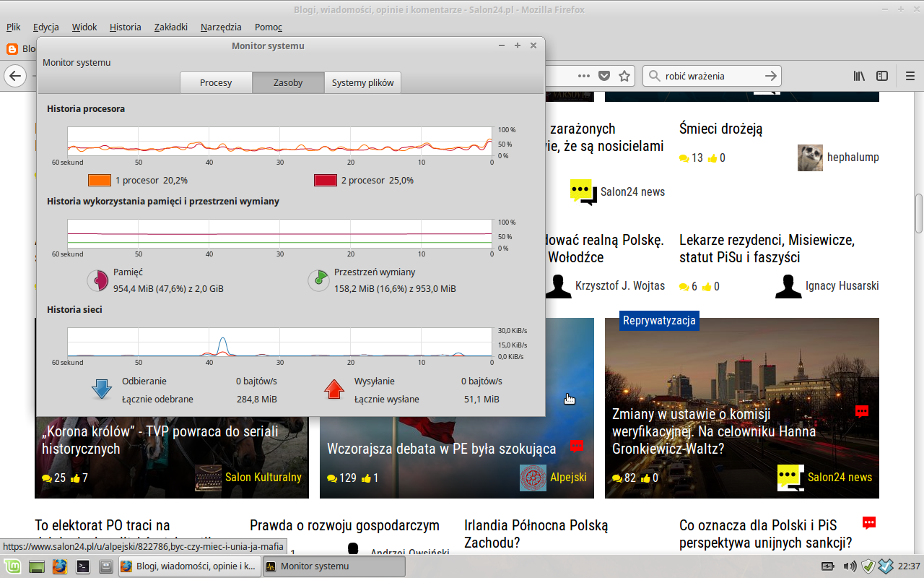The image size is (924, 578).
Task: Click the 129 comments count icon
Action: tap(332, 478)
